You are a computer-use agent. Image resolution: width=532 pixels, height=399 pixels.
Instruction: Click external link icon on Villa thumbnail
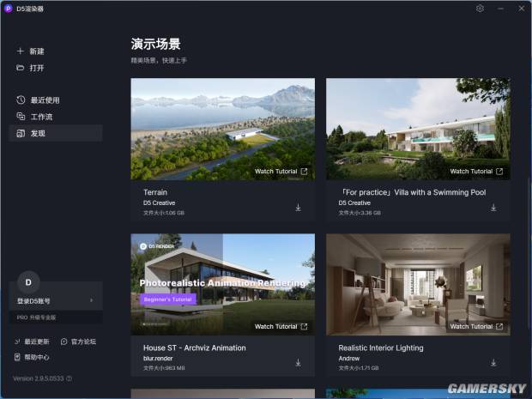click(x=499, y=172)
